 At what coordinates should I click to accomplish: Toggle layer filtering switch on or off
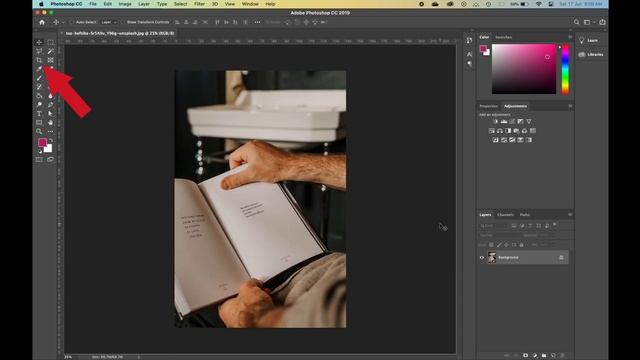click(x=555, y=224)
